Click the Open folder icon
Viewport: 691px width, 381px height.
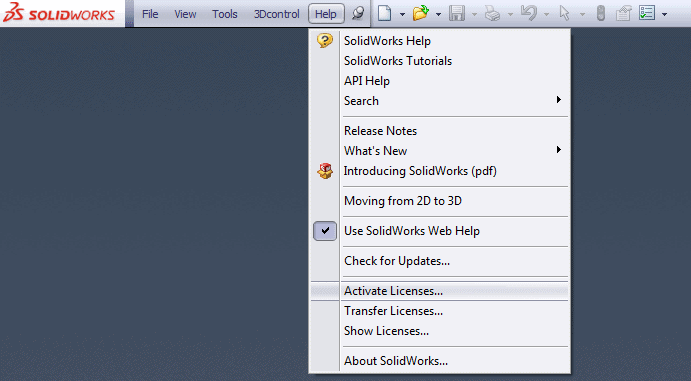[421, 14]
